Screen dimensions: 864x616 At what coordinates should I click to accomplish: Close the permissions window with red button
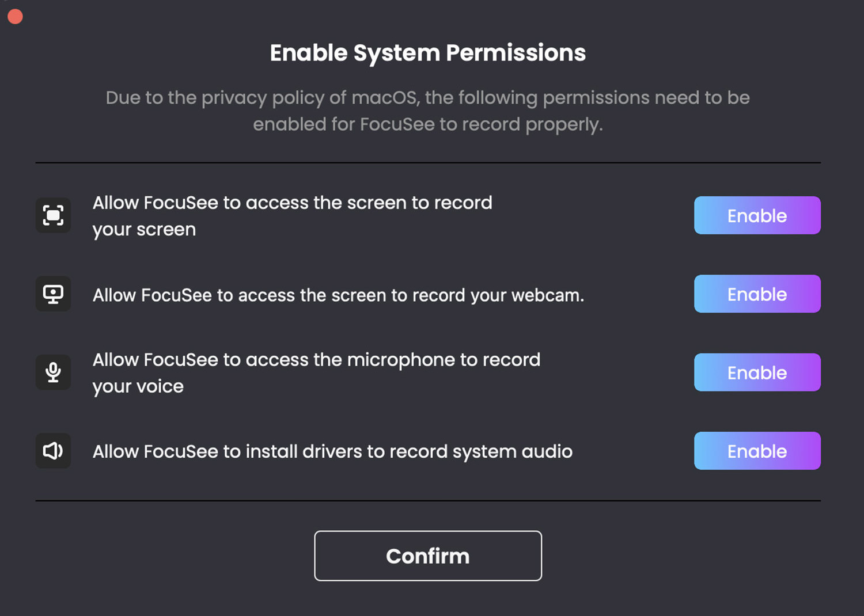click(15, 17)
